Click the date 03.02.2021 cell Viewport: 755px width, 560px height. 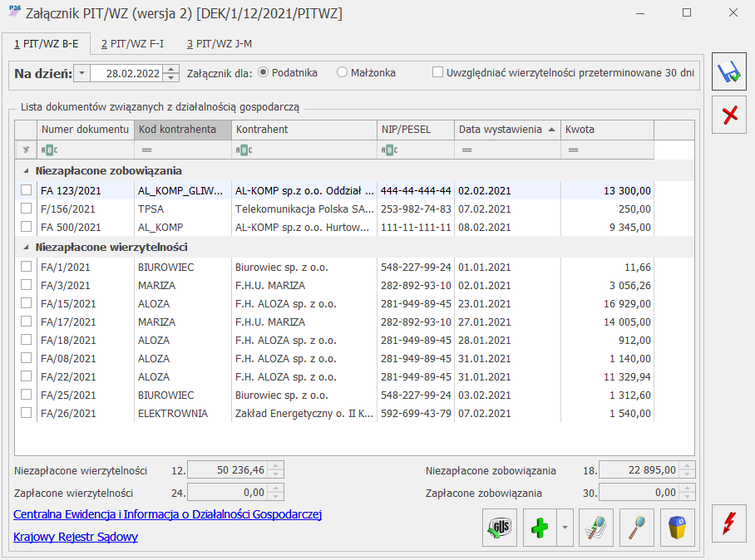(x=507, y=395)
